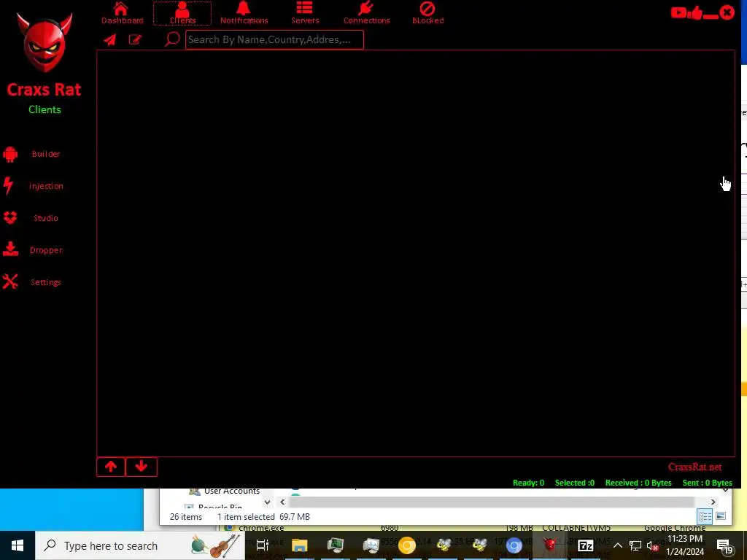747x560 pixels.
Task: Click the 26 items status text
Action: [x=186, y=517]
